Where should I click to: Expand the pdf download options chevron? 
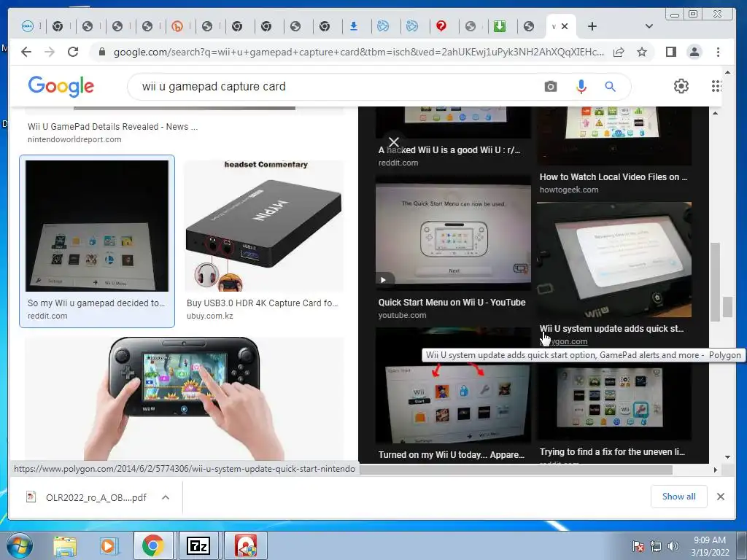click(x=166, y=497)
